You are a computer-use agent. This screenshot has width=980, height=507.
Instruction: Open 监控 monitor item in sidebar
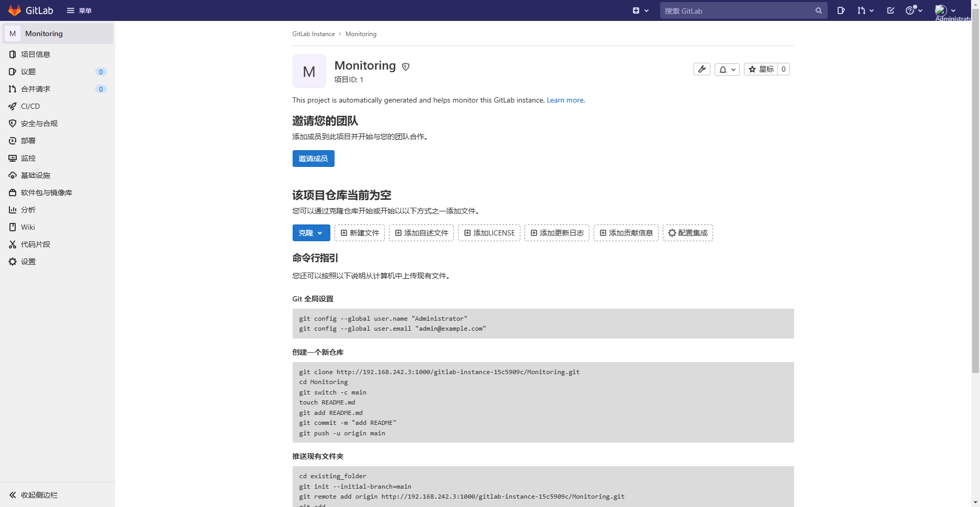click(58, 158)
